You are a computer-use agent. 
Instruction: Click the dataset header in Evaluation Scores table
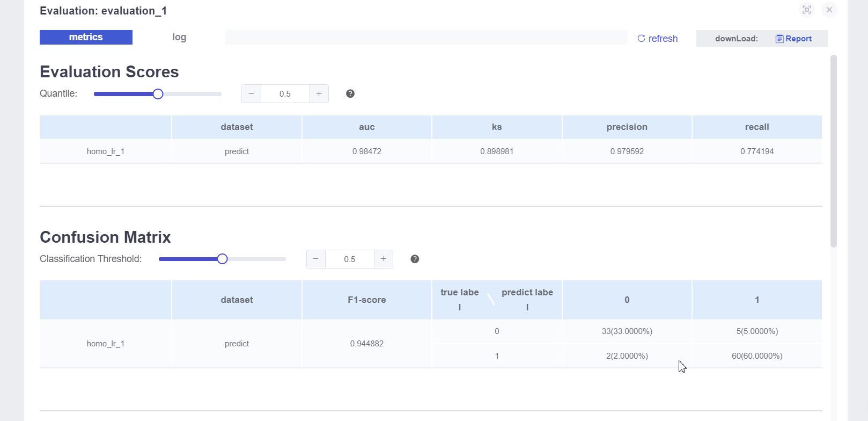[237, 127]
